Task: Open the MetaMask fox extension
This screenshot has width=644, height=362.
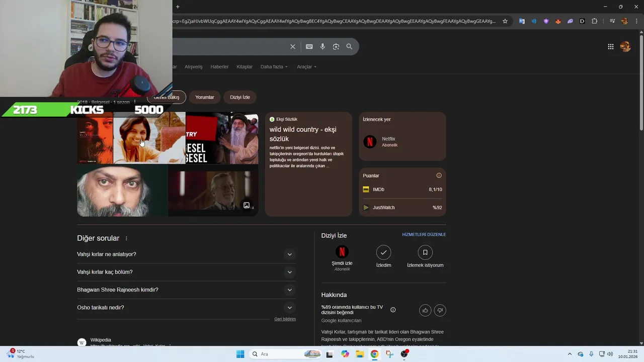Action: [558, 21]
